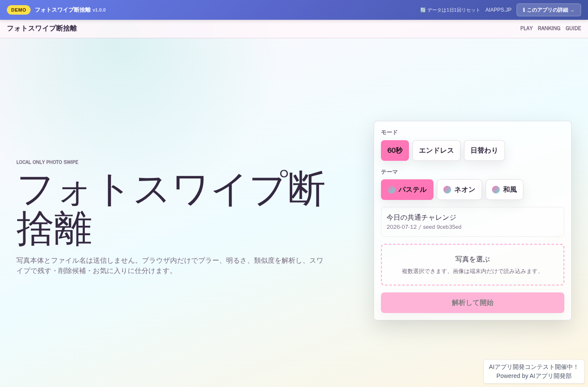
Task: Choose the 和風 theme
Action: 504,190
